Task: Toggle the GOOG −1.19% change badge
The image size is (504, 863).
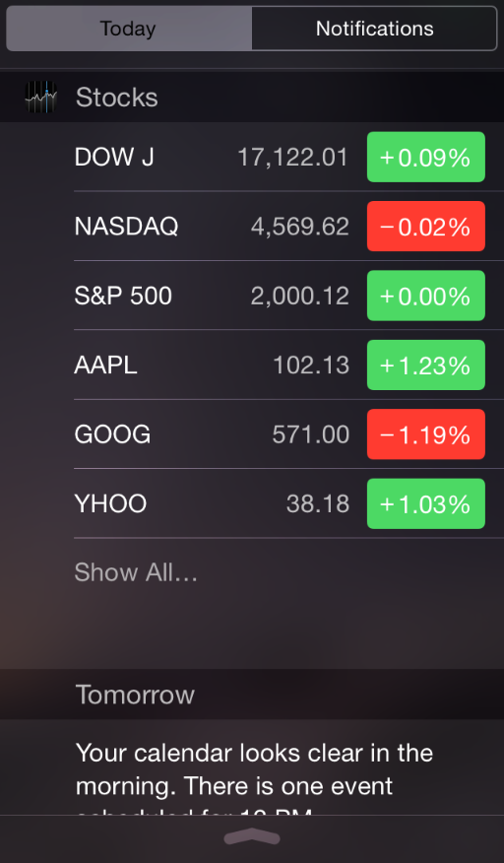Action: 426,434
